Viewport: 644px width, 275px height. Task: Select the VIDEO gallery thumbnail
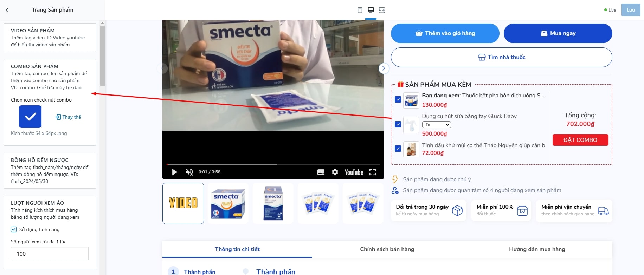coord(183,203)
